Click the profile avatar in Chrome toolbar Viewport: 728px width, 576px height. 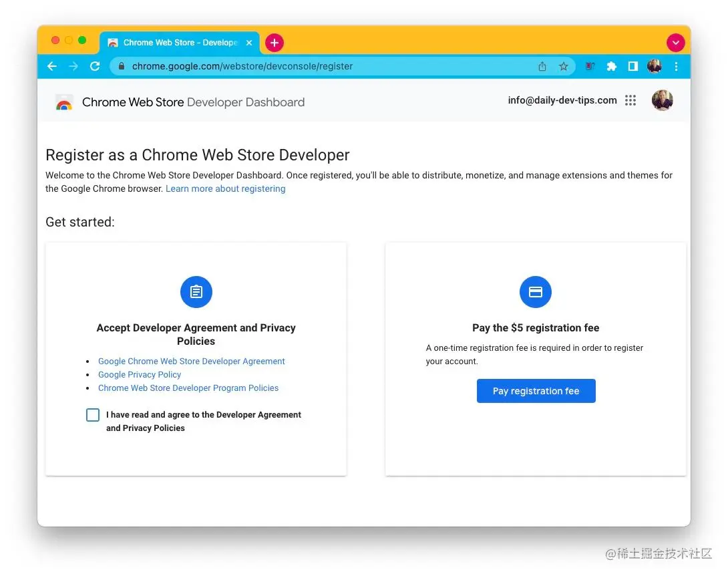point(654,66)
